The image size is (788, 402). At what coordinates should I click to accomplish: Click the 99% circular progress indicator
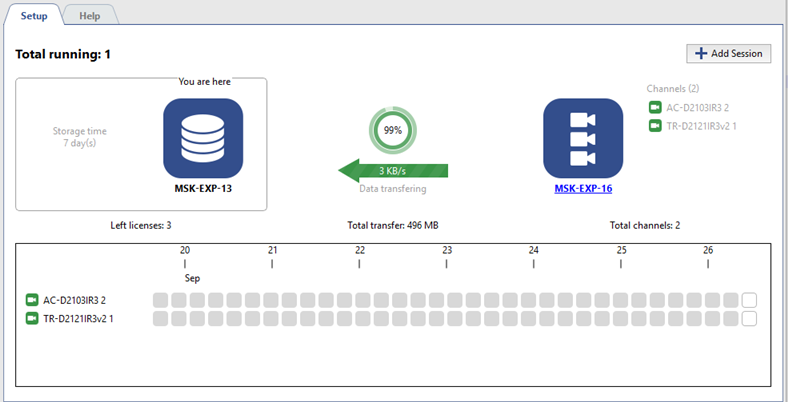point(393,130)
